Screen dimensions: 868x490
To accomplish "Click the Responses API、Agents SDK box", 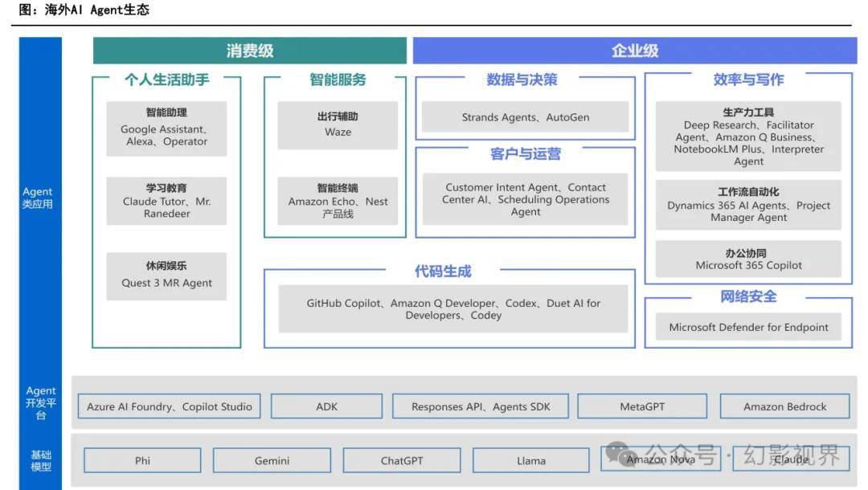I will [481, 406].
